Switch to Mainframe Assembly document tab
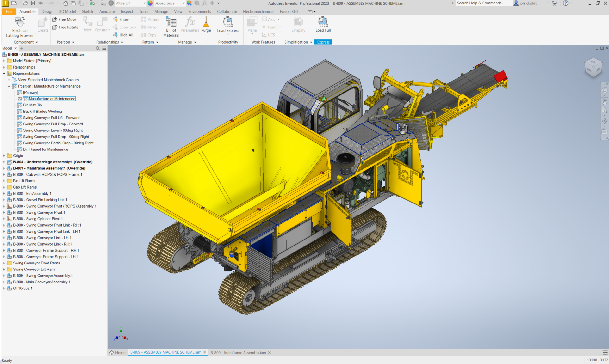 pos(238,353)
